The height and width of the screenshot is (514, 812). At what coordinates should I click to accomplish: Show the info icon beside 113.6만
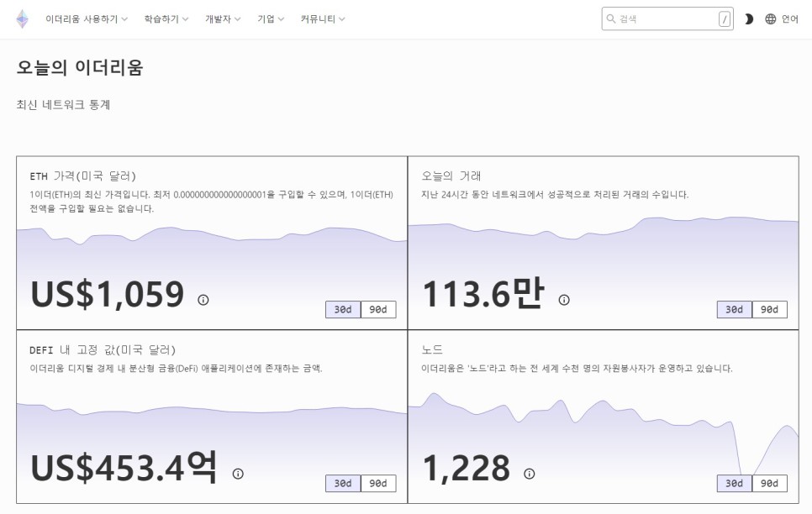pyautogui.click(x=564, y=300)
